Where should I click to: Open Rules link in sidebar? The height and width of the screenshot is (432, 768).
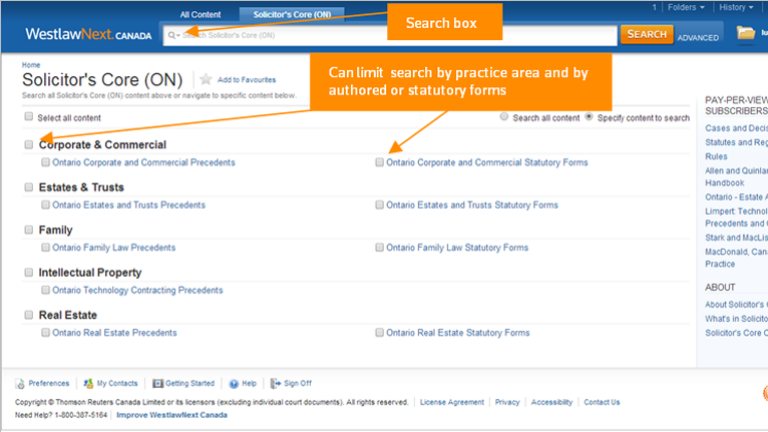point(716,157)
